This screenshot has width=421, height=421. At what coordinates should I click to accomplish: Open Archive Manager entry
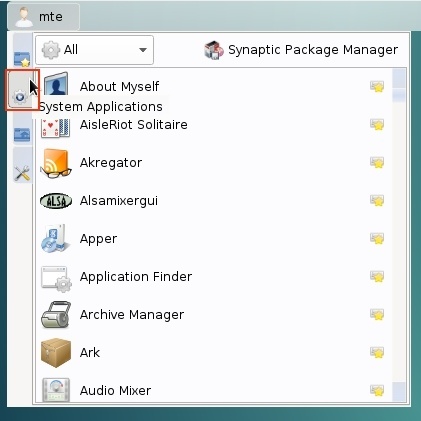213,314
